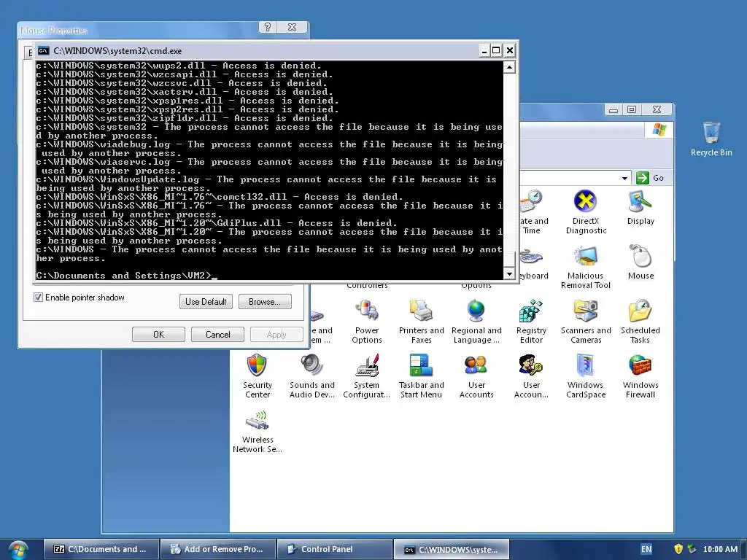Screen dimensions: 747x560
Task: Open DirectX Diagnostic in Control Panel
Action: [x=586, y=211]
